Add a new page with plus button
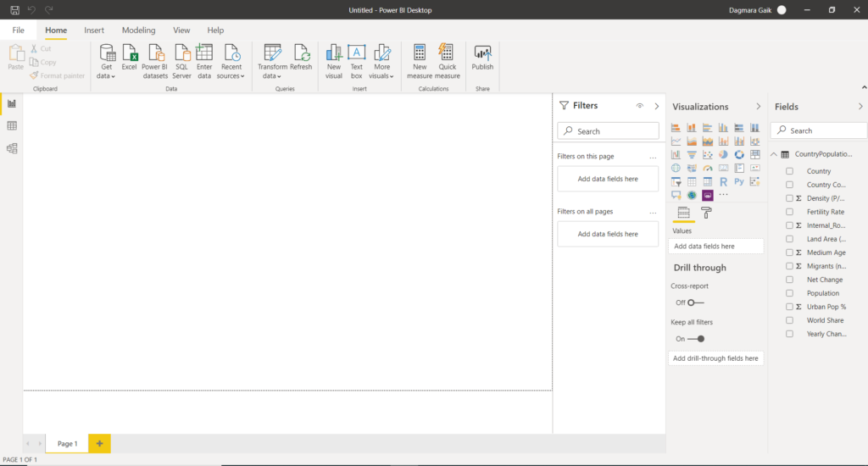Image resolution: width=868 pixels, height=466 pixels. click(100, 443)
